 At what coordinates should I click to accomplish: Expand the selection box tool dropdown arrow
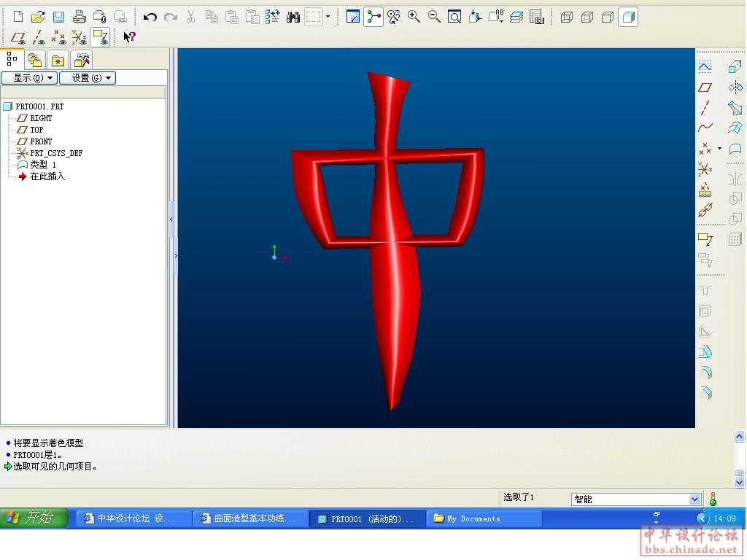click(x=328, y=17)
